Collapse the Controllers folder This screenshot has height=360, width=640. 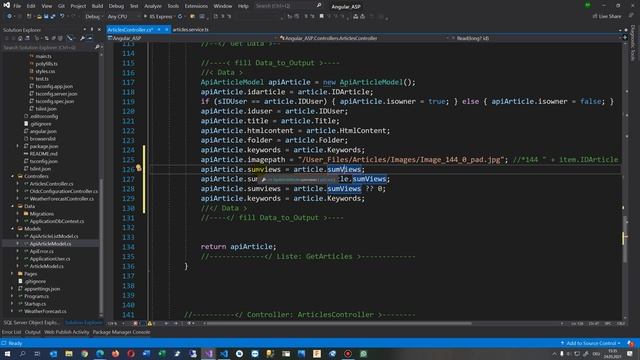pos(12,176)
